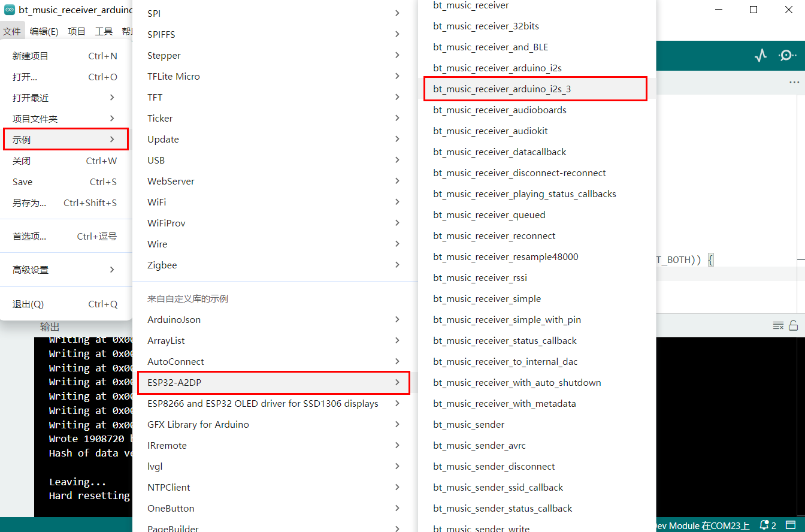Expand the USB examples submenu
Viewport: 805px width, 532px height.
[274, 160]
